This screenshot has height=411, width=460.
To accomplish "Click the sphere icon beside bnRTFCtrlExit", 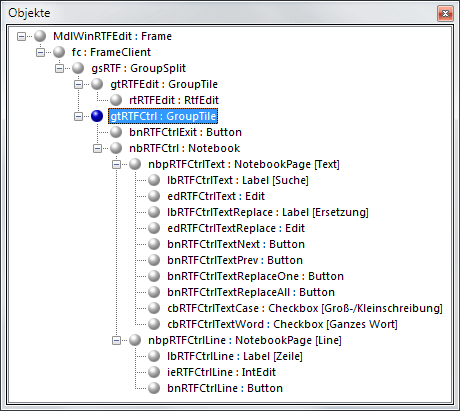I will 116,132.
